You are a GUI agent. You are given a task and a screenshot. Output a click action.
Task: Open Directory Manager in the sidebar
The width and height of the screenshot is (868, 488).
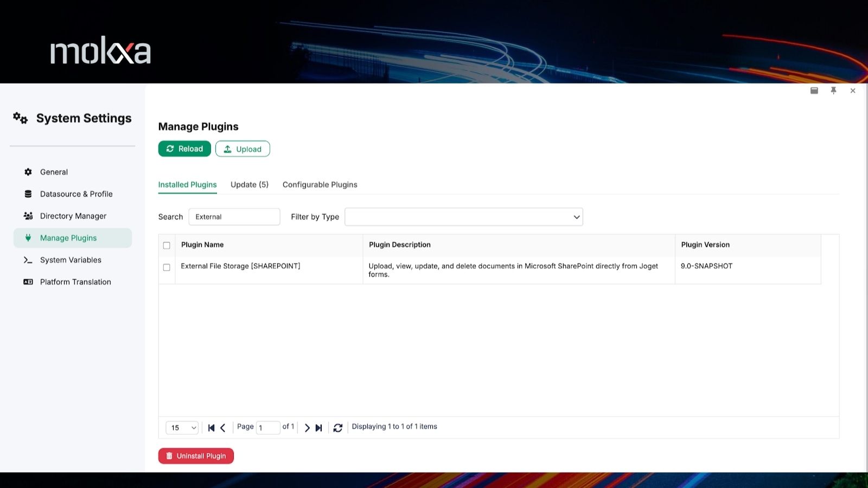click(73, 216)
